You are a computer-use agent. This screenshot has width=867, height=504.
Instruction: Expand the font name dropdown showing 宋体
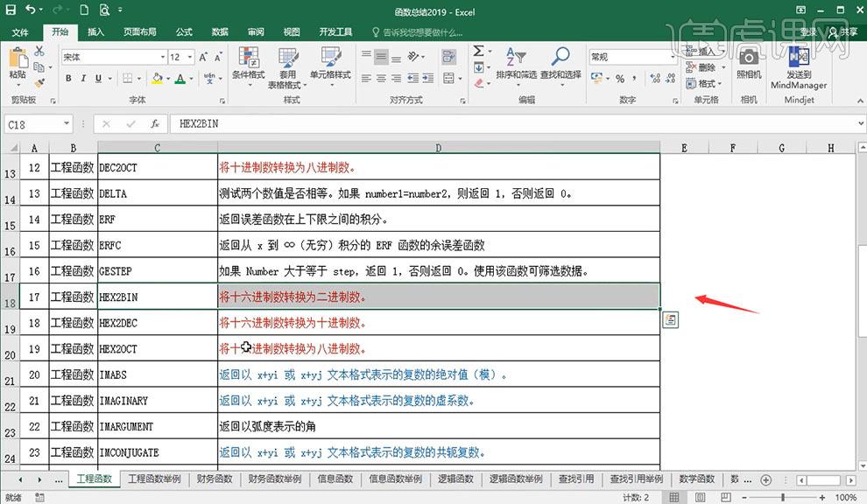coord(163,57)
